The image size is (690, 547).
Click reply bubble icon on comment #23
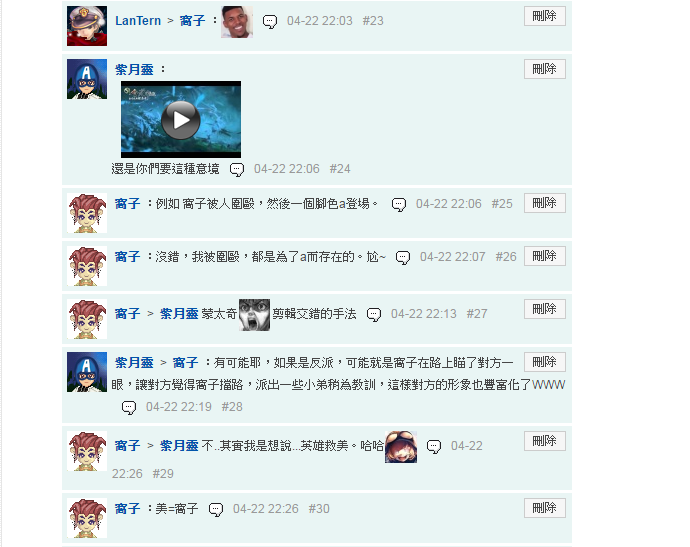coord(270,21)
